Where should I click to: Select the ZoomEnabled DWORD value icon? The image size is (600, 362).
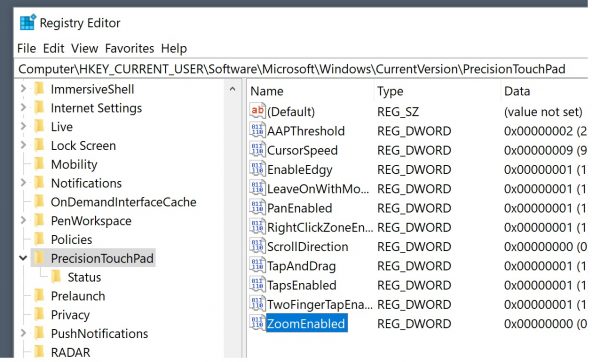[257, 323]
